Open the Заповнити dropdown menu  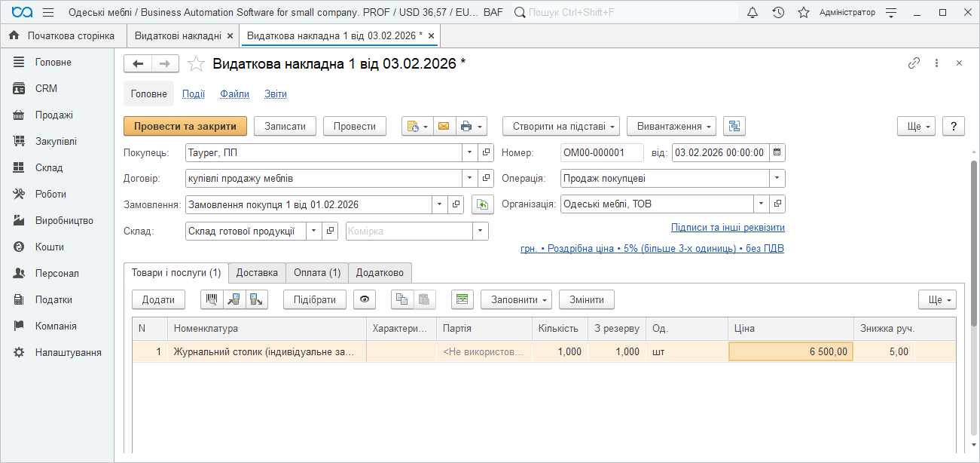[x=516, y=299]
